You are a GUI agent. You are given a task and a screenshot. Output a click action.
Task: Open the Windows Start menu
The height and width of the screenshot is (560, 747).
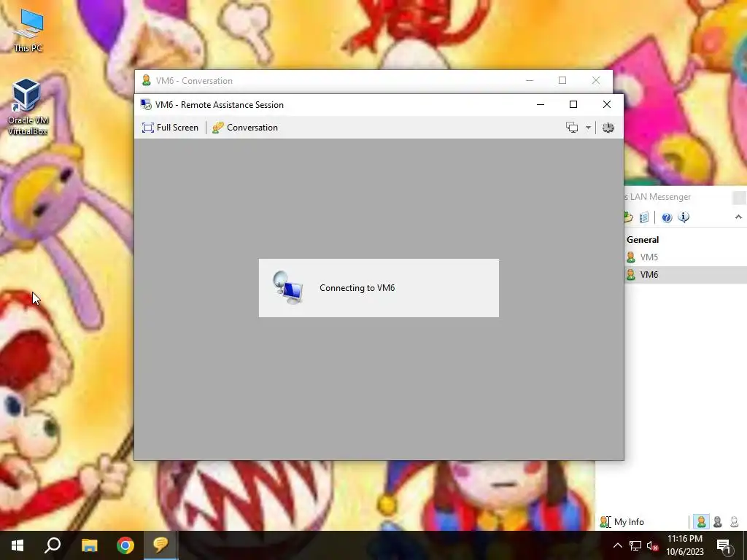[18, 545]
